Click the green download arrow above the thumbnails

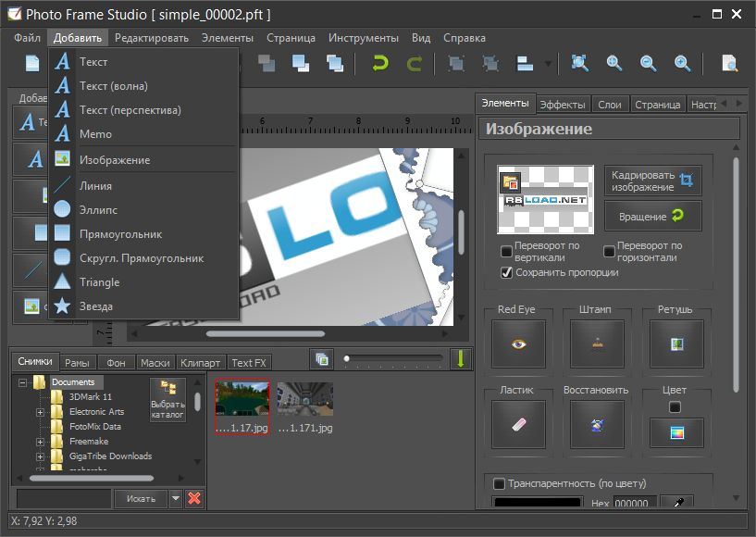461,358
